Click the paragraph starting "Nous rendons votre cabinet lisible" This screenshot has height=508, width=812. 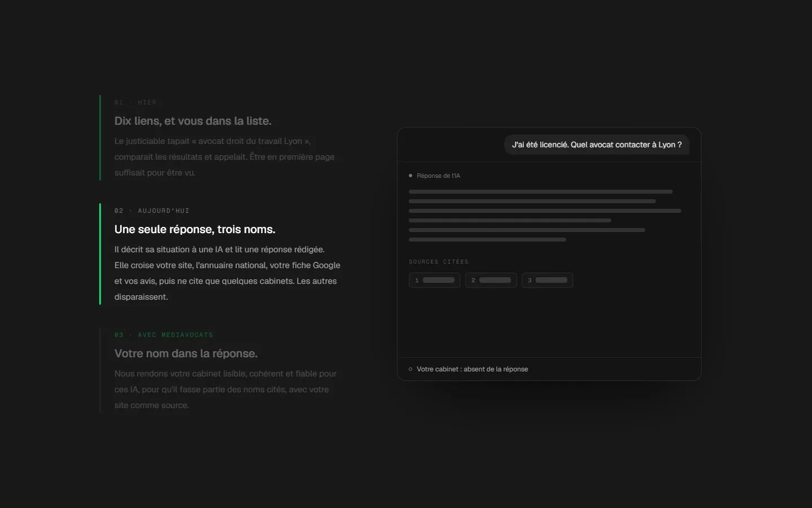coord(226,389)
